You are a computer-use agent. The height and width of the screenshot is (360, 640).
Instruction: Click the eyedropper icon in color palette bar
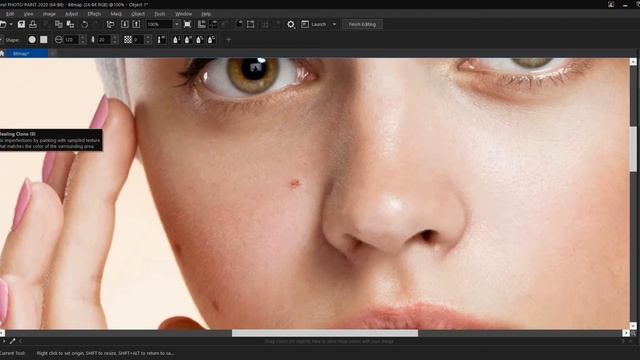tap(12, 341)
